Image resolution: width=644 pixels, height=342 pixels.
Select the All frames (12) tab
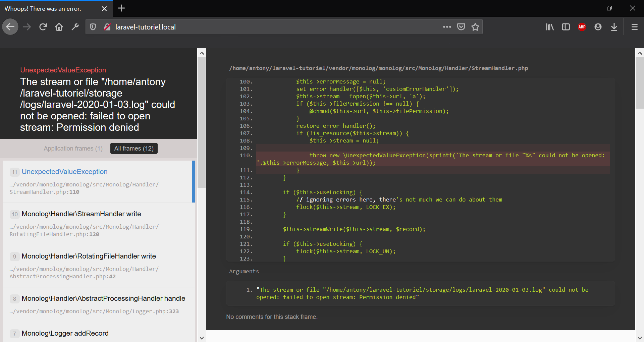(134, 149)
